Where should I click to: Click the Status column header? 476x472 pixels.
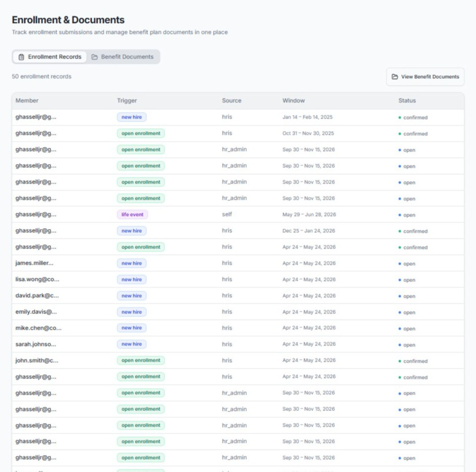point(407,100)
